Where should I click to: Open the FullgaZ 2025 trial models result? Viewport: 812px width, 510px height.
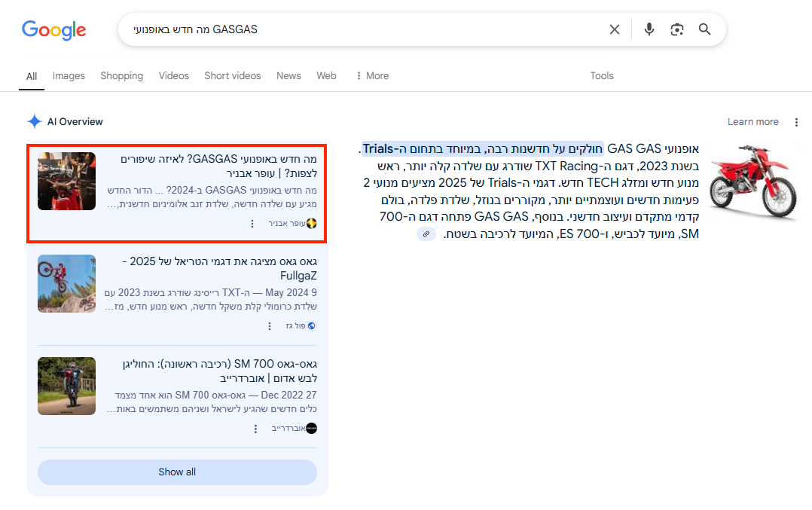(220, 268)
